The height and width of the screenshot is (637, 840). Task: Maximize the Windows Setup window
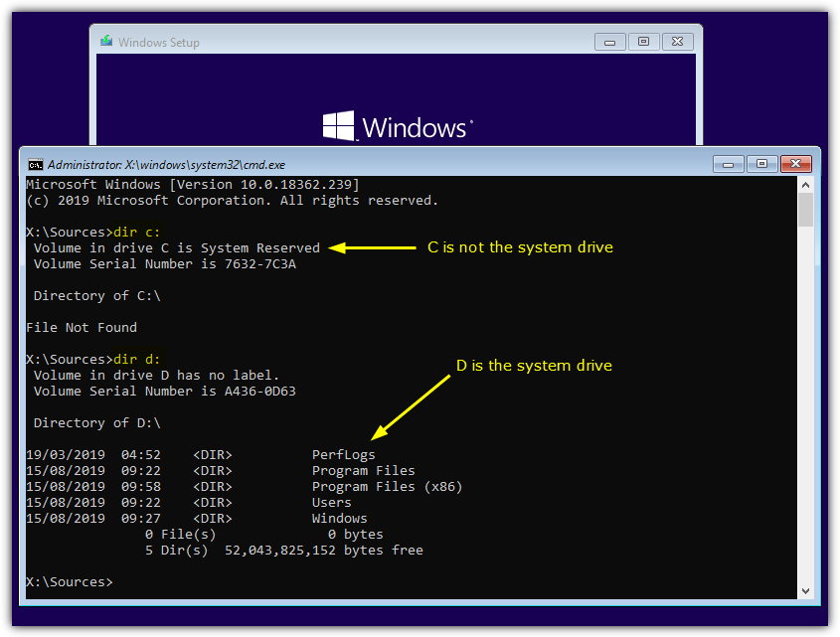coord(643,42)
